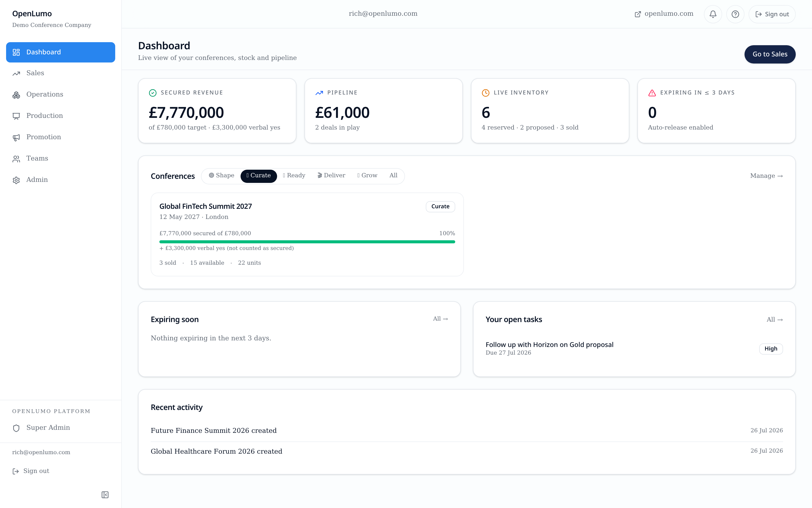
Task: Click the Teams people icon
Action: [x=16, y=159]
